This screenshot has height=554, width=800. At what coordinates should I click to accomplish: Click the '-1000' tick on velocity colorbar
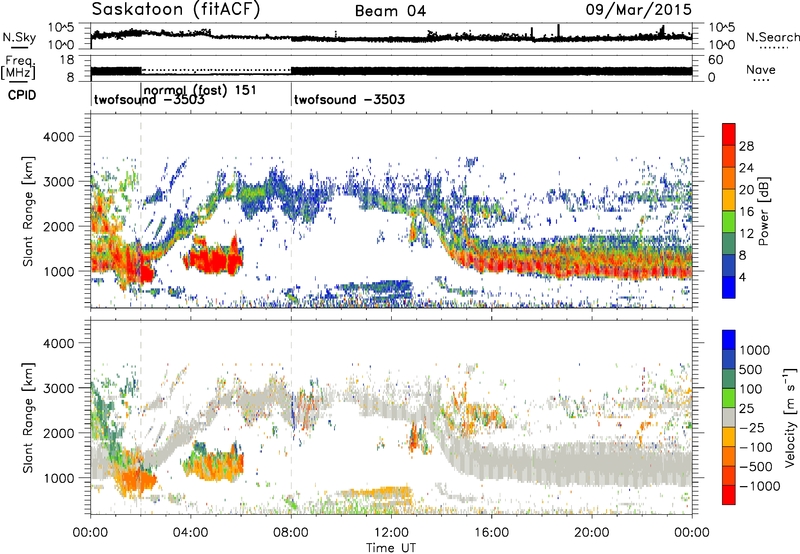(760, 486)
